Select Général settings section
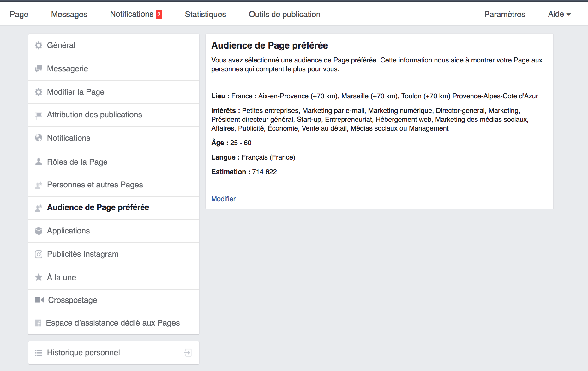The width and height of the screenshot is (588, 371). click(x=114, y=45)
